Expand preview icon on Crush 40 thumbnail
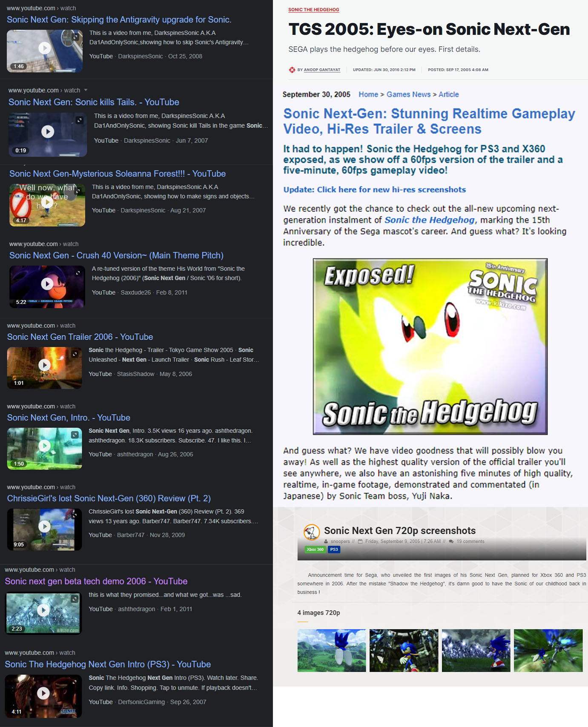Viewport: 588px width, 727px height. [x=78, y=272]
